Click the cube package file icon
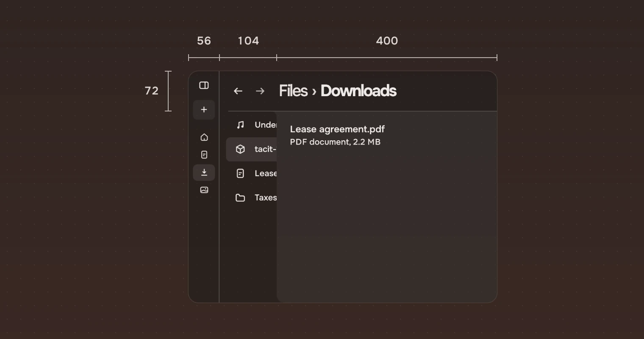The height and width of the screenshot is (339, 644). (x=240, y=149)
